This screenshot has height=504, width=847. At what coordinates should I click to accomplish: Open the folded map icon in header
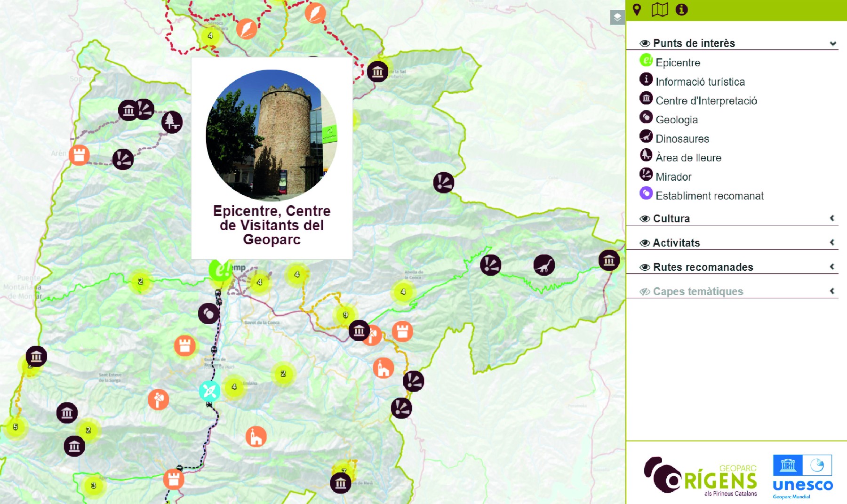659,9
